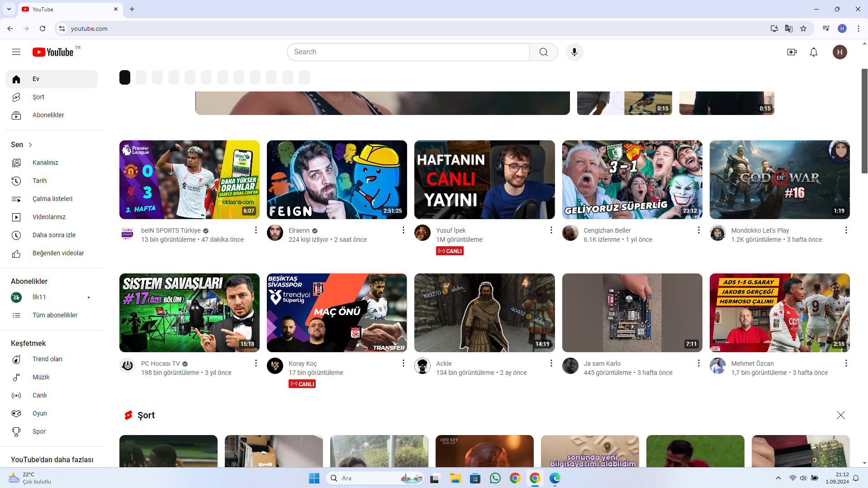Close the Şort shelf with the X
The height and width of the screenshot is (488, 868).
click(x=841, y=415)
